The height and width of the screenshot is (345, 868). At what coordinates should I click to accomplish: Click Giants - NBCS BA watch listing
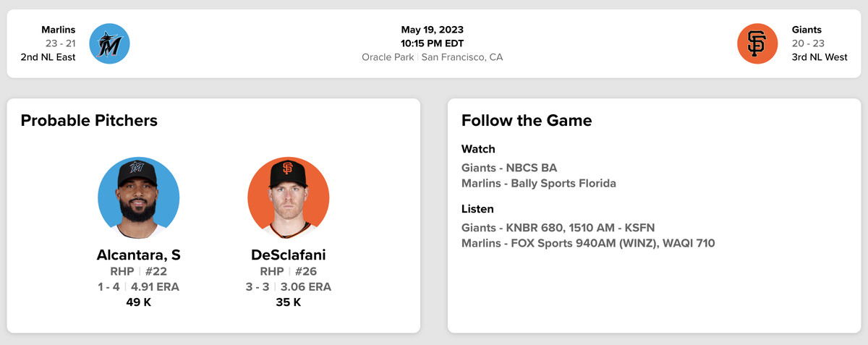509,168
